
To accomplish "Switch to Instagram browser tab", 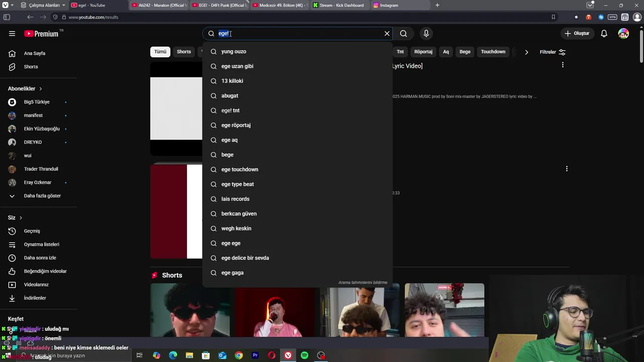I will coord(399,5).
